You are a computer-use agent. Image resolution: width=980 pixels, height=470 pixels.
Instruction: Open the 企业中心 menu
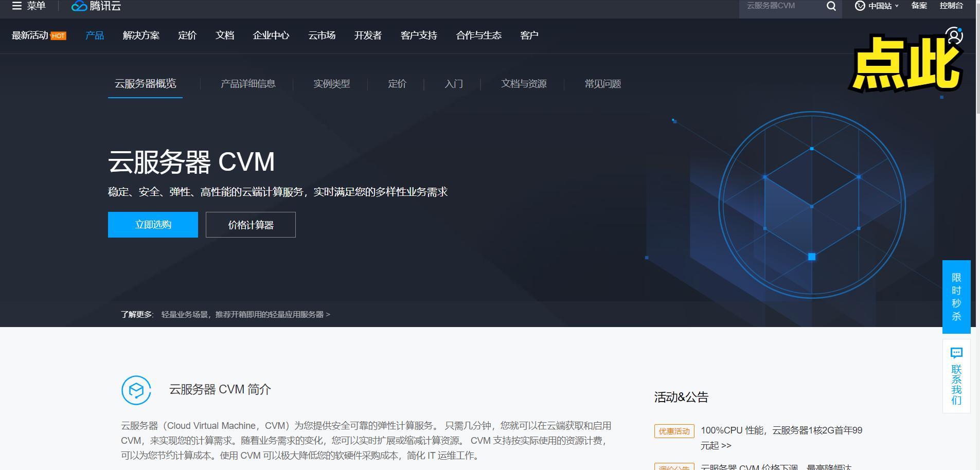tap(271, 35)
